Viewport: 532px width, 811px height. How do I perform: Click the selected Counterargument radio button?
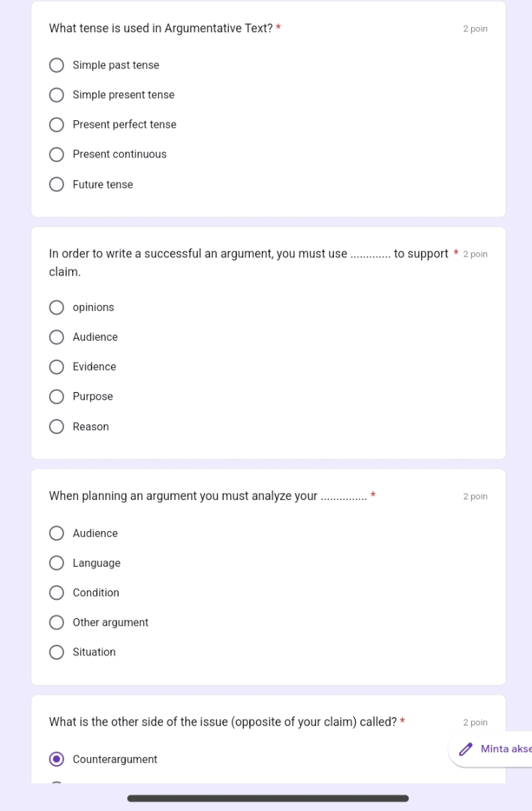point(56,759)
